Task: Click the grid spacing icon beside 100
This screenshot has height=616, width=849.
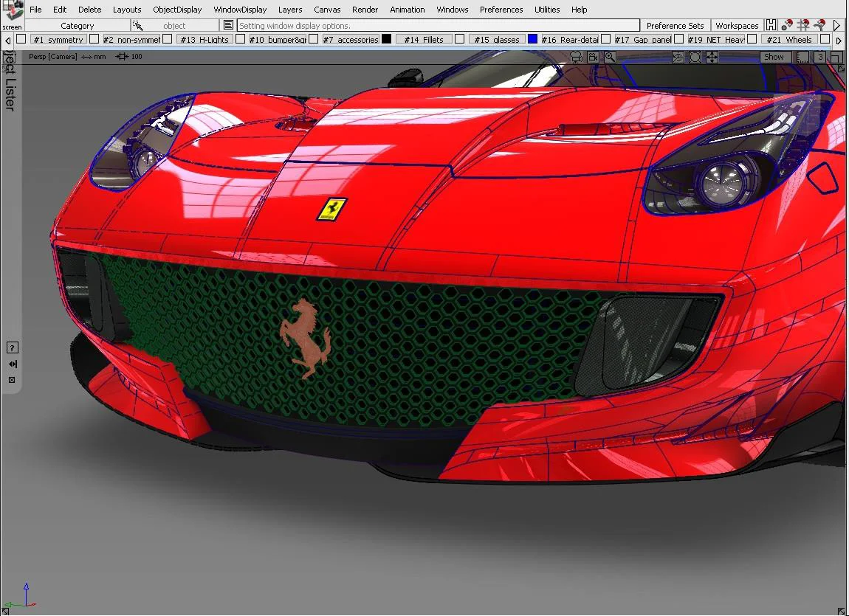Action: [122, 56]
